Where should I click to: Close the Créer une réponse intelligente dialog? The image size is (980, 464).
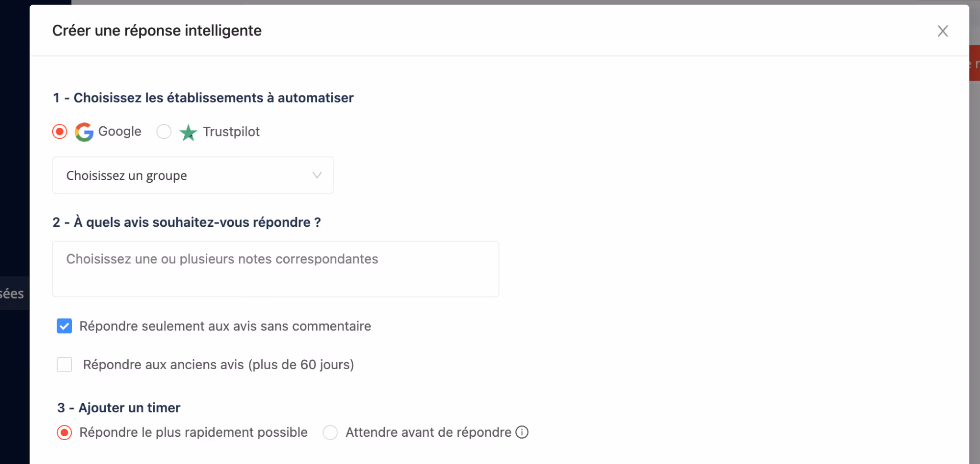tap(943, 31)
